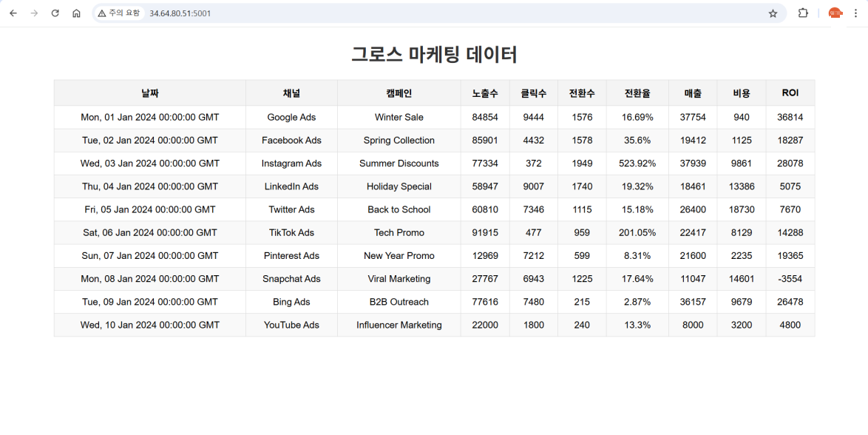Click the 캠페인 column header
Image resolution: width=868 pixels, height=435 pixels.
point(399,93)
